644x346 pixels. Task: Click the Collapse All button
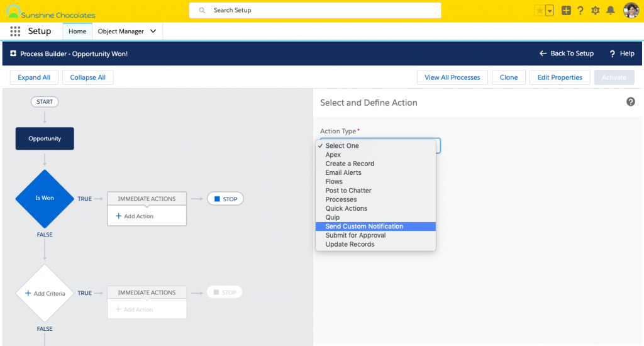coord(88,77)
